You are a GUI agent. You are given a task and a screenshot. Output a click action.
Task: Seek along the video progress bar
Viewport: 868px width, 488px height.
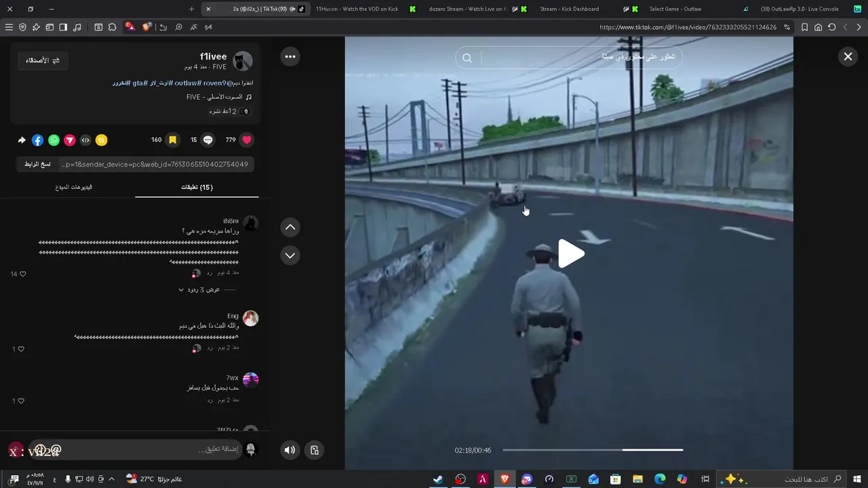point(593,449)
